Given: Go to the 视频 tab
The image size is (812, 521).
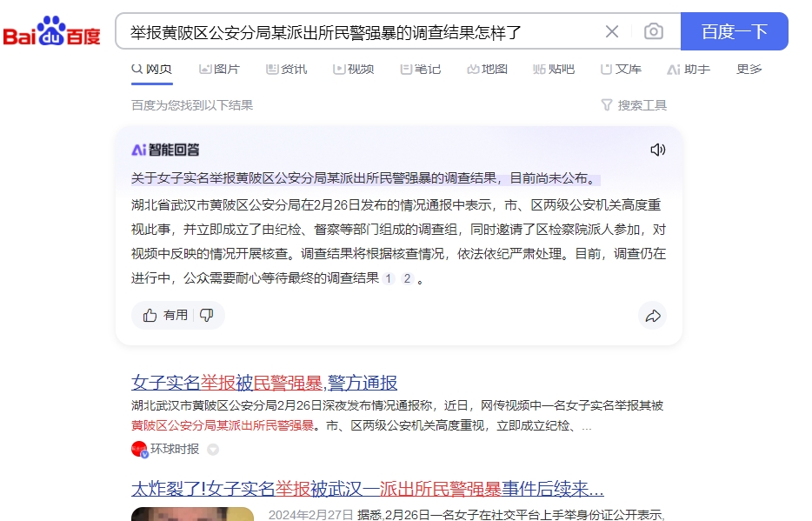Looking at the screenshot, I should click(x=354, y=69).
